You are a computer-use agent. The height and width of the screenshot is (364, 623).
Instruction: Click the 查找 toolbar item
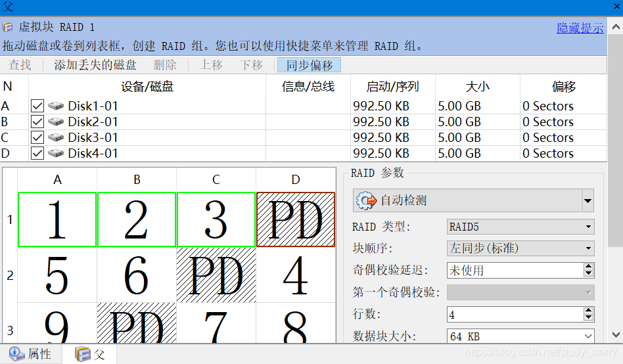coord(20,65)
